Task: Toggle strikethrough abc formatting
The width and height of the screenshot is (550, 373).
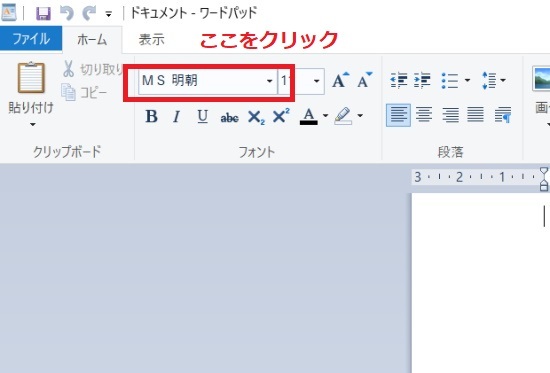Action: 229,118
